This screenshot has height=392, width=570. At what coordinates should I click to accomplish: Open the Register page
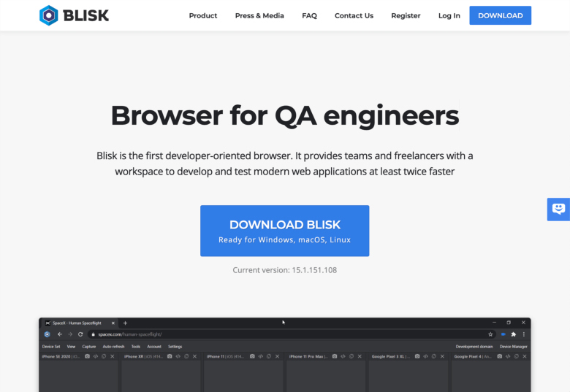point(406,15)
